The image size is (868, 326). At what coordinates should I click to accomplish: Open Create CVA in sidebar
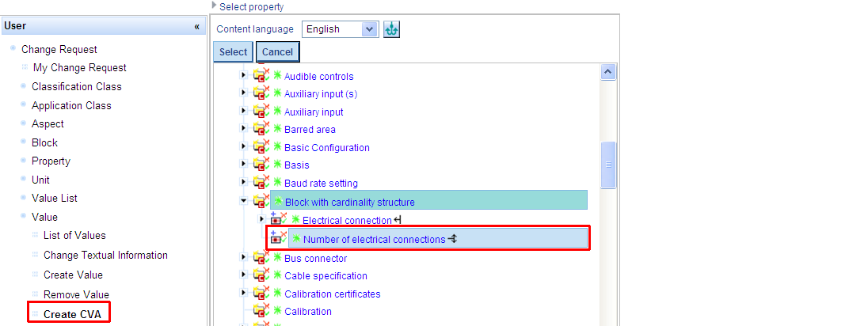pyautogui.click(x=71, y=314)
